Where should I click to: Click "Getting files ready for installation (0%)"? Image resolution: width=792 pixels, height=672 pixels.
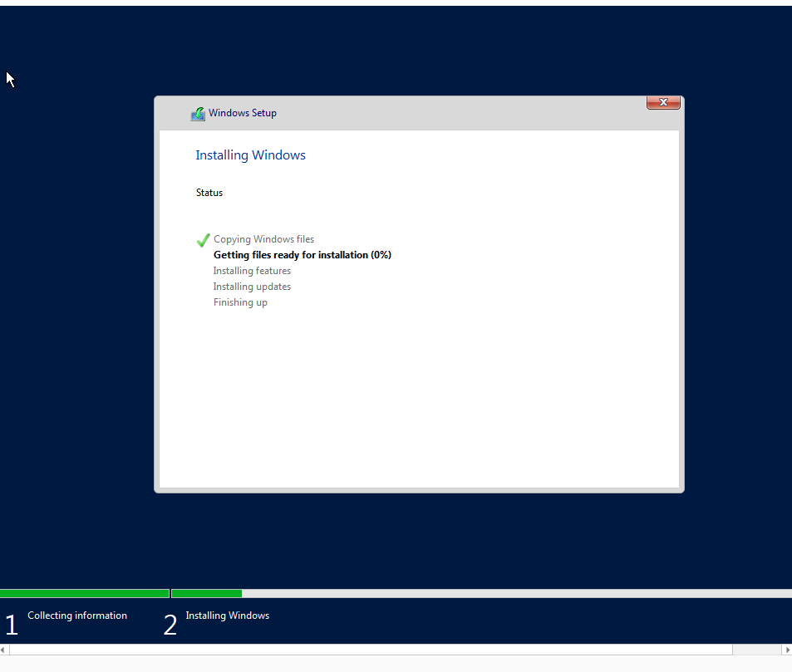(302, 255)
